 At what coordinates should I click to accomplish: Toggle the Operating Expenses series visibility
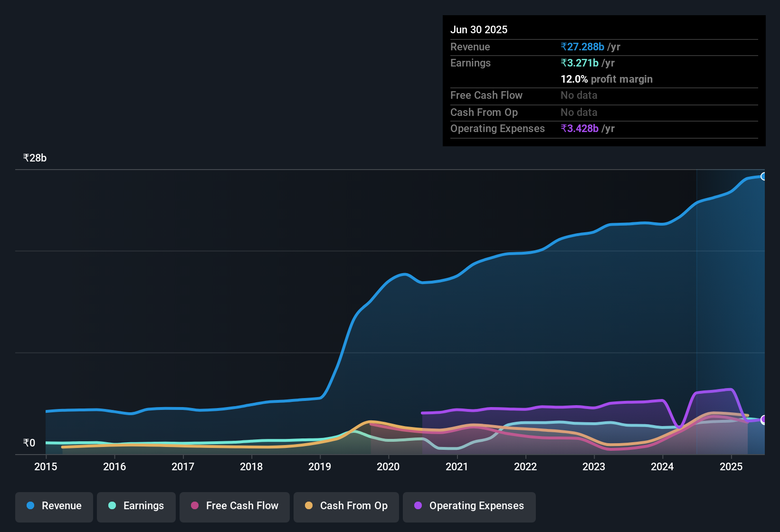[x=469, y=506]
